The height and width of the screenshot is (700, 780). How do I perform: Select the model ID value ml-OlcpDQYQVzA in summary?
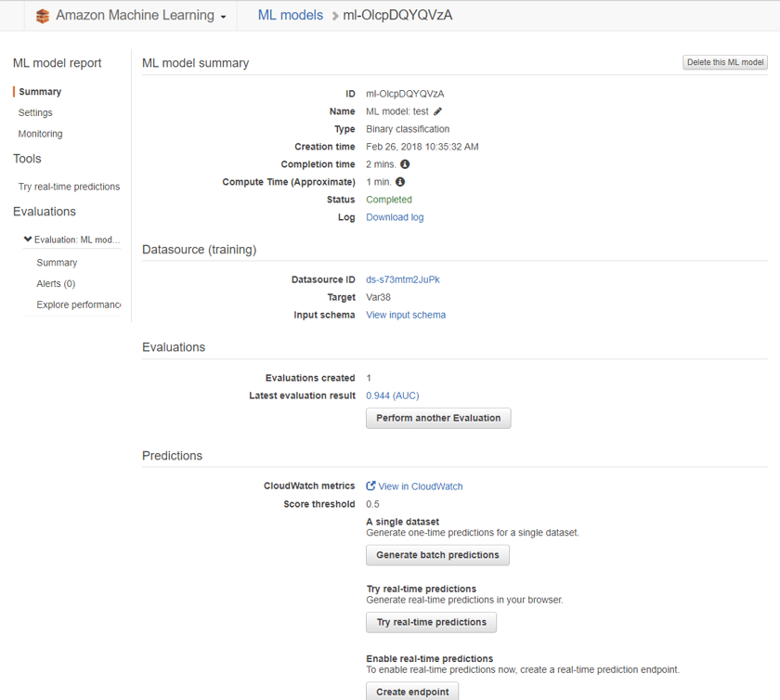[x=405, y=94]
